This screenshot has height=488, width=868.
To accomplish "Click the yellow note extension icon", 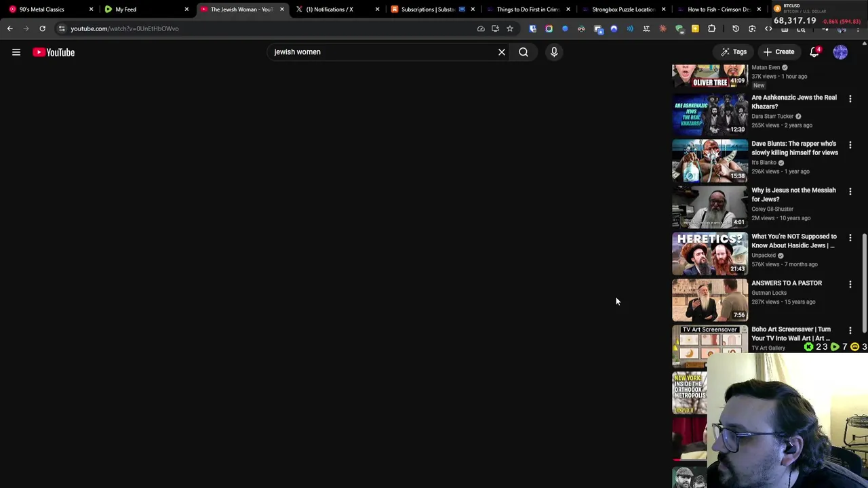I will (695, 28).
